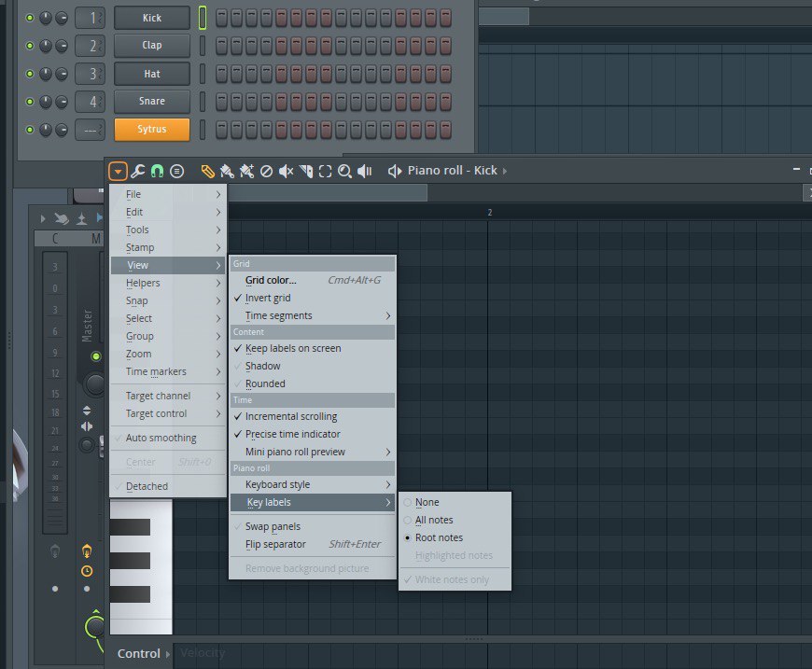The width and height of the screenshot is (812, 669).
Task: Click the Kick channel button
Action: coord(152,18)
